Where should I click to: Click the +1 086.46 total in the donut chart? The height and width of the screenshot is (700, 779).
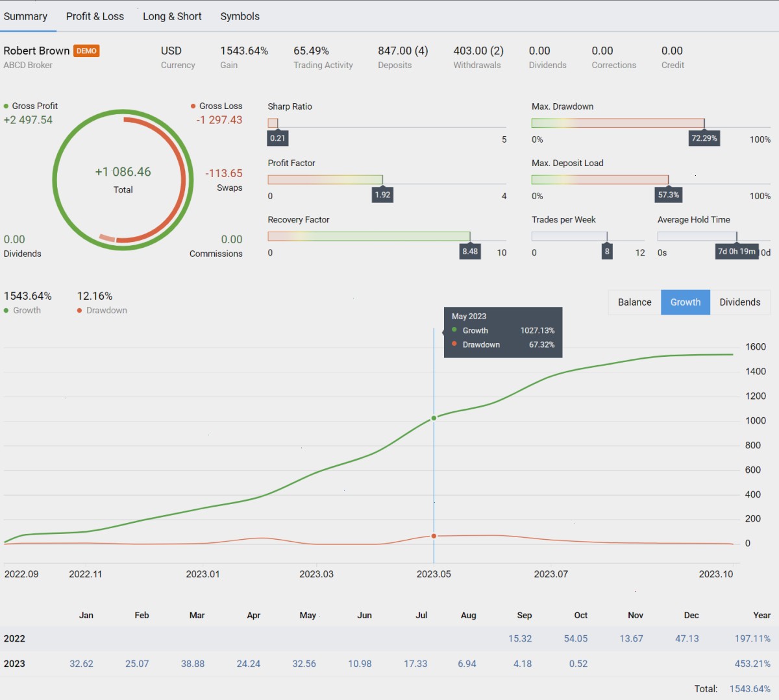coord(123,172)
